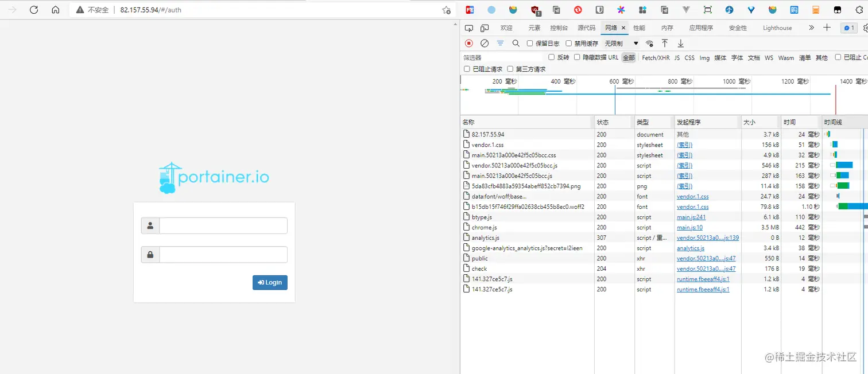Filter requests by Fetch/XHR type

[656, 58]
